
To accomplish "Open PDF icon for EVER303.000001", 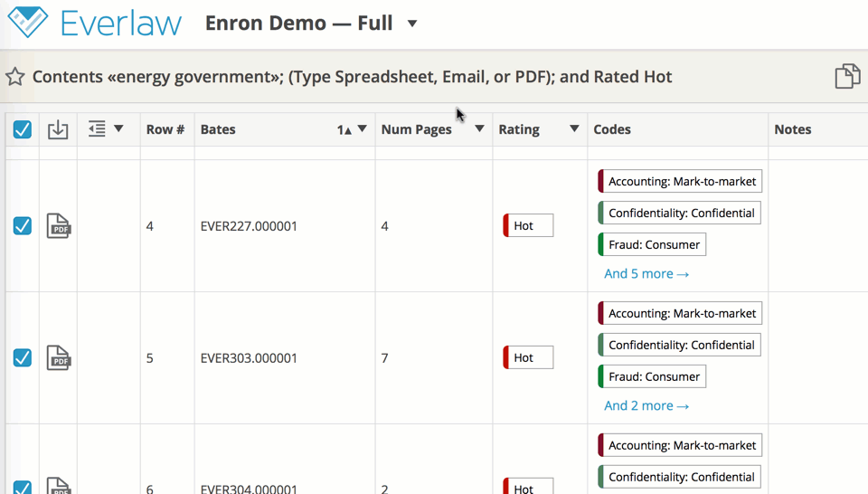I will pos(58,357).
